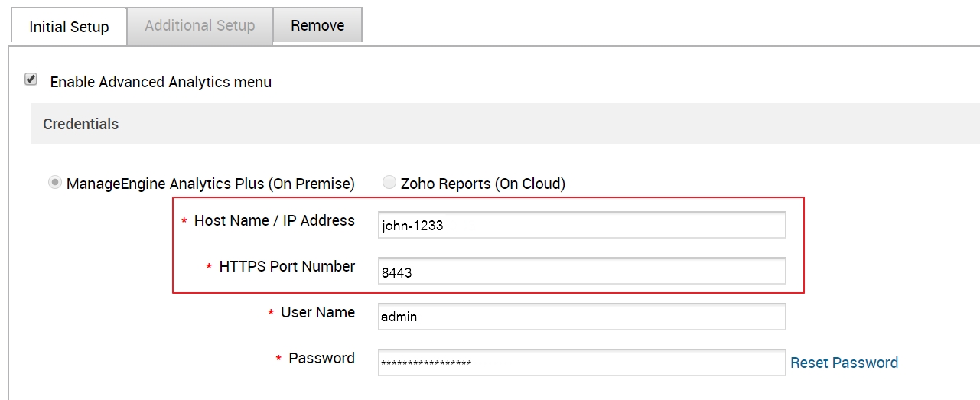The width and height of the screenshot is (980, 400).
Task: Click the Host Name / IP Address label
Action: [275, 220]
